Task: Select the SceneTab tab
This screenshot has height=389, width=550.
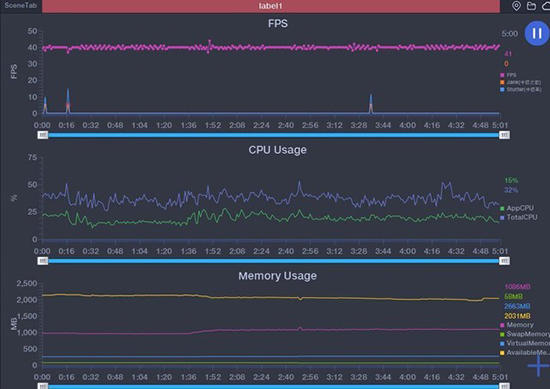Action: tap(20, 6)
